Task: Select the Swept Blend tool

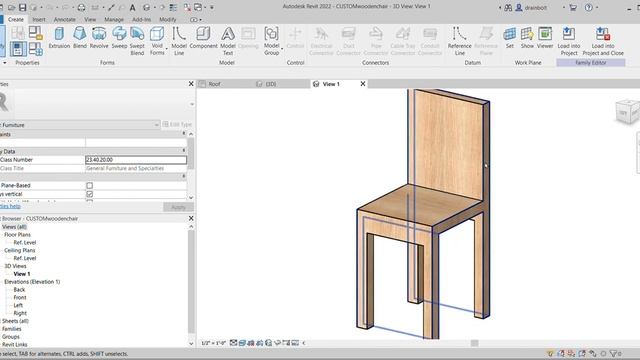Action: coord(137,41)
